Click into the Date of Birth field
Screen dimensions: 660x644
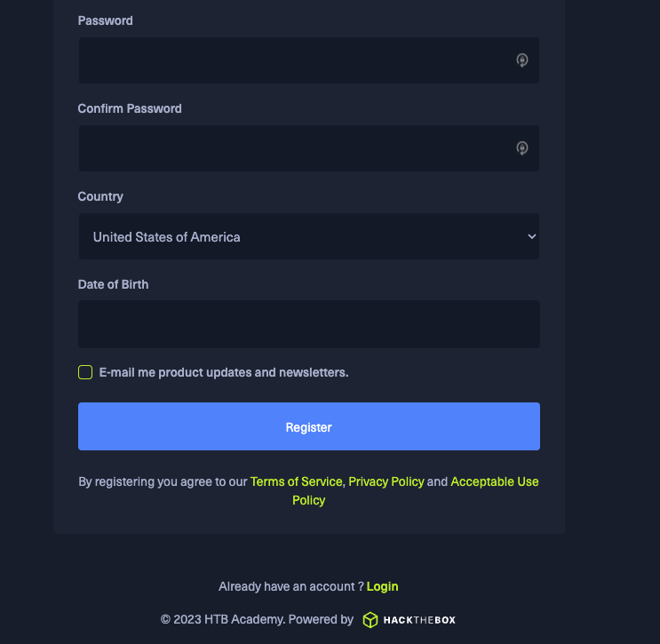pyautogui.click(x=308, y=324)
